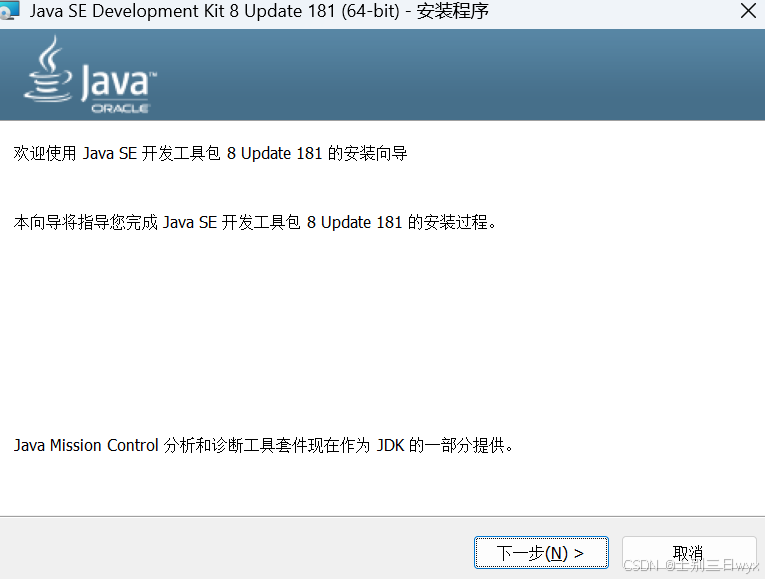
Task: Click the gray footer area left of 下一步
Action: click(x=234, y=548)
